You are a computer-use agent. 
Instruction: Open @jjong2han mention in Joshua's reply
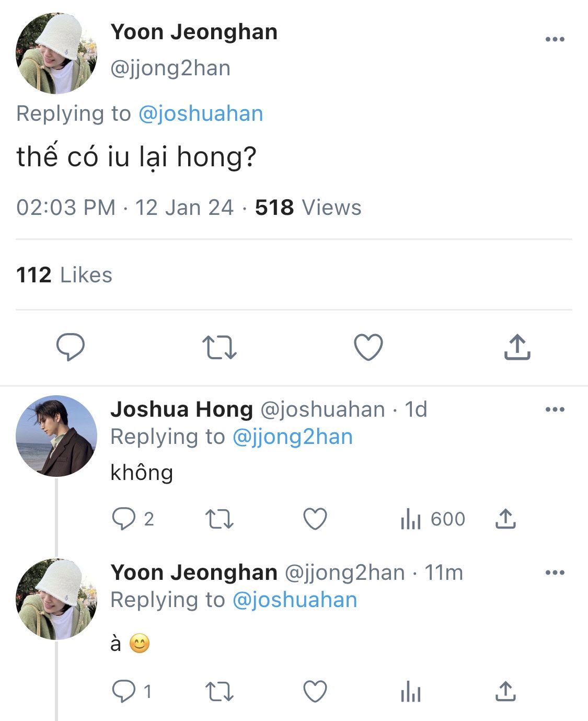[x=292, y=437]
